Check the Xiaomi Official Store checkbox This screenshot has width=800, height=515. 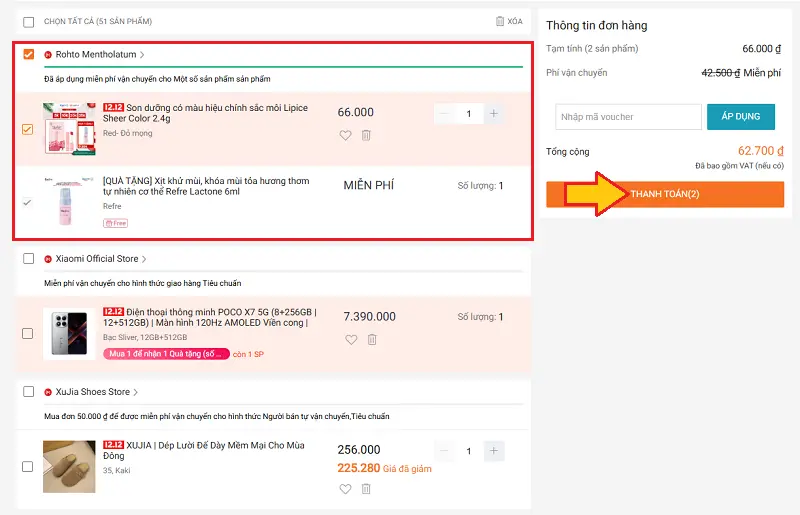[x=29, y=259]
